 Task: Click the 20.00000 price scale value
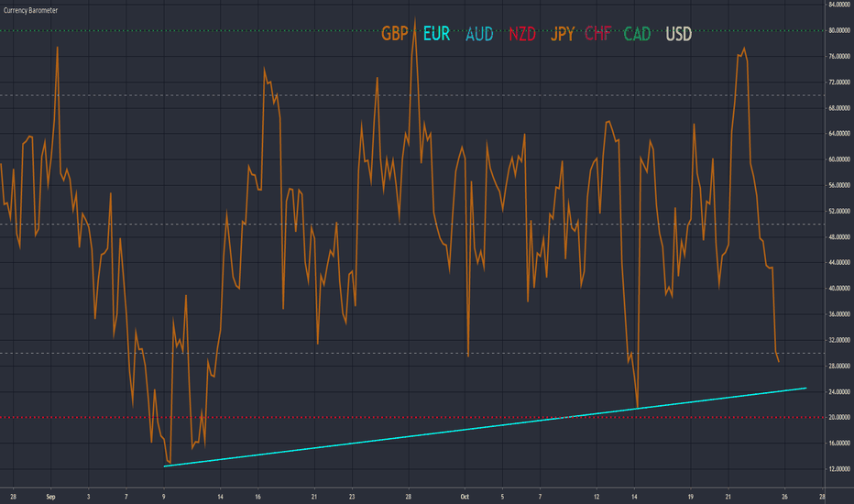(x=839, y=417)
